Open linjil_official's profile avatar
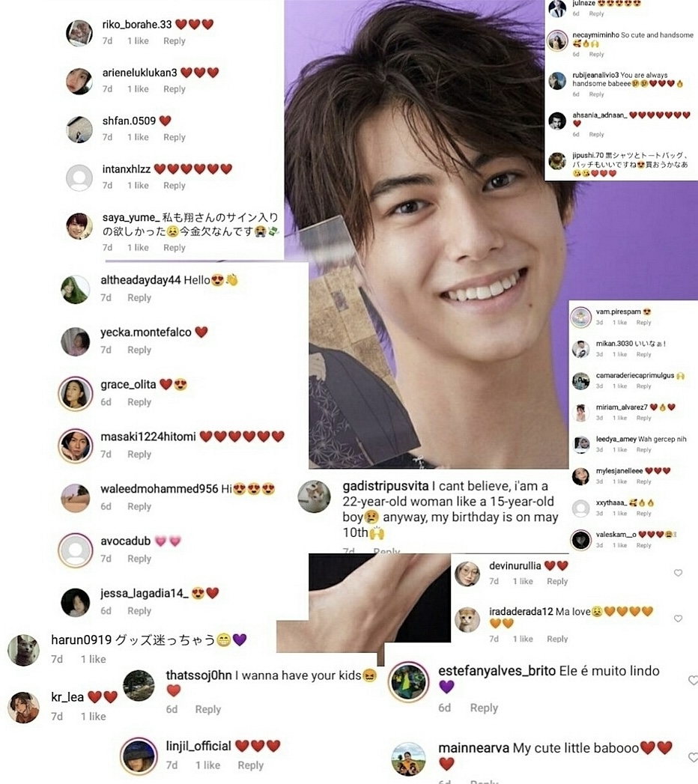Screen dimensions: 698x784 pyautogui.click(x=139, y=756)
